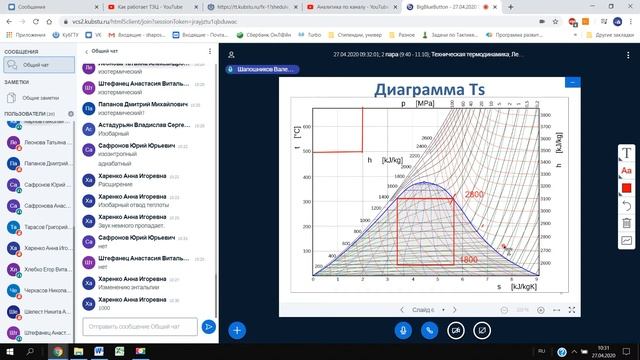Open Word from the taskbar

[x=99, y=351]
